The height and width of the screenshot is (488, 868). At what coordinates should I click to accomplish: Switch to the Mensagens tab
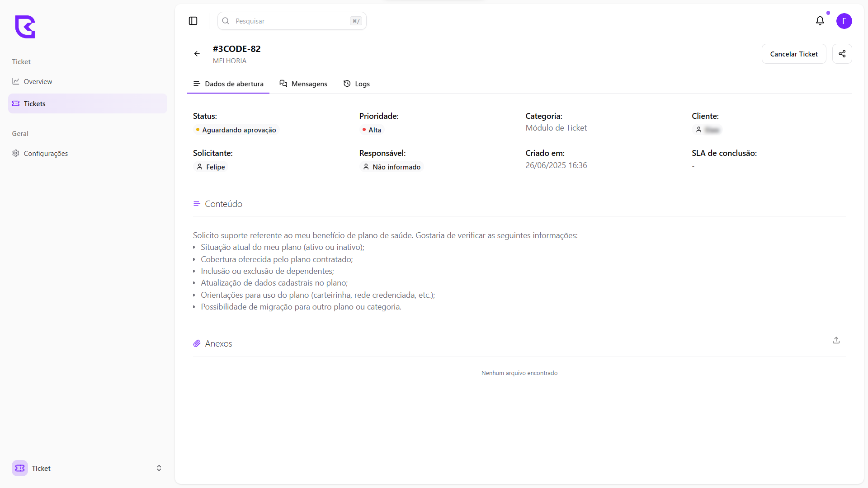[303, 84]
